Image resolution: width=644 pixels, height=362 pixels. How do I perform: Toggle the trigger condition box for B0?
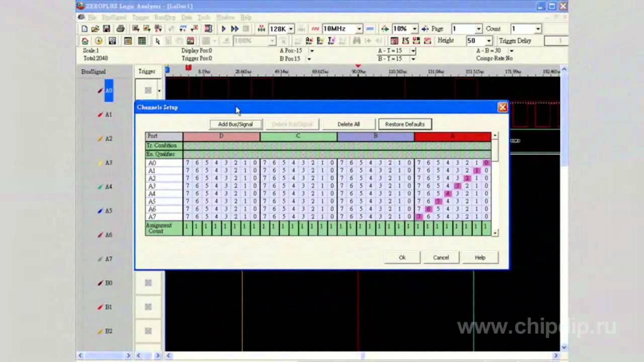click(148, 283)
